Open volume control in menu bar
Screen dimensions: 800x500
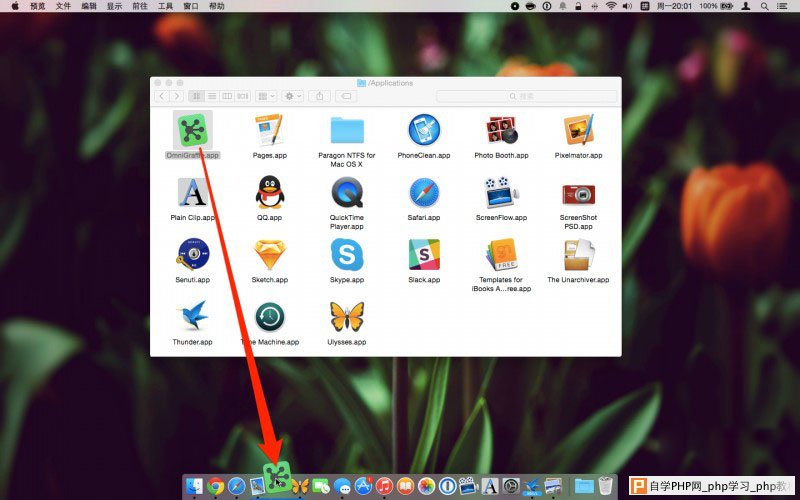tap(628, 6)
